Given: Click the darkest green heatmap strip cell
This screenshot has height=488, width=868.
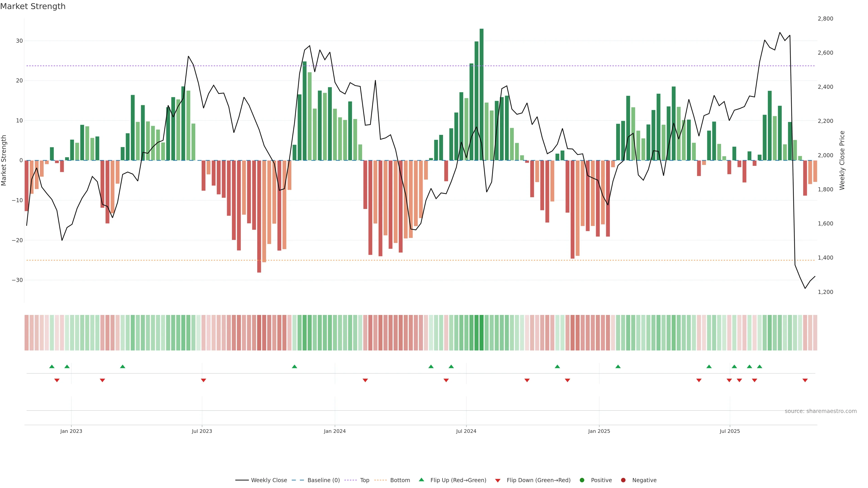Looking at the screenshot, I should point(481,332).
